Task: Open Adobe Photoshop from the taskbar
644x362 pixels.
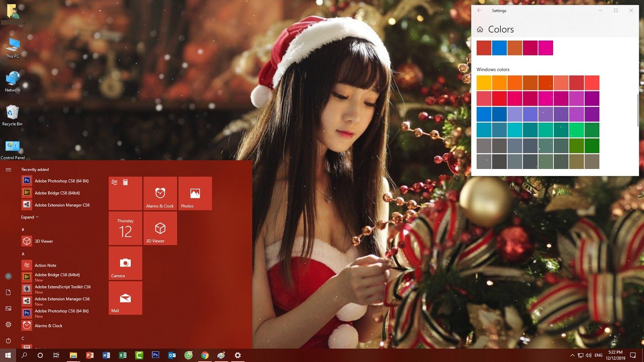Action: tap(156, 355)
